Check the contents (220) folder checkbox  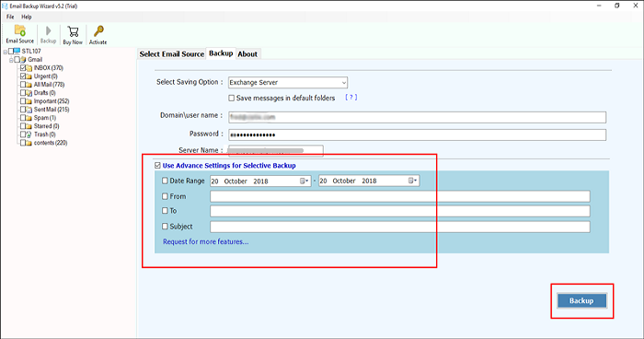tap(23, 143)
